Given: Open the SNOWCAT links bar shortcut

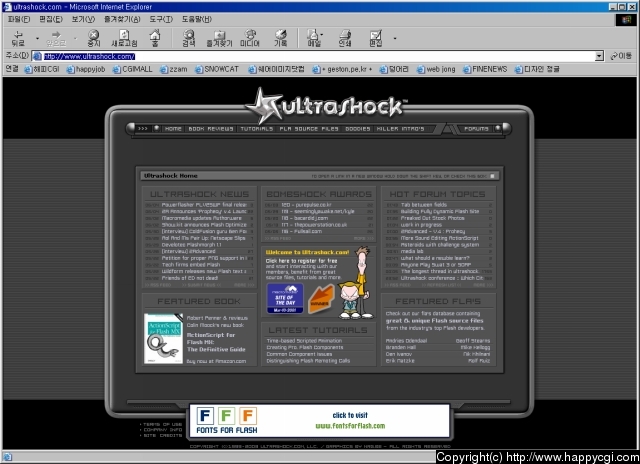Looking at the screenshot, I should pyautogui.click(x=217, y=69).
